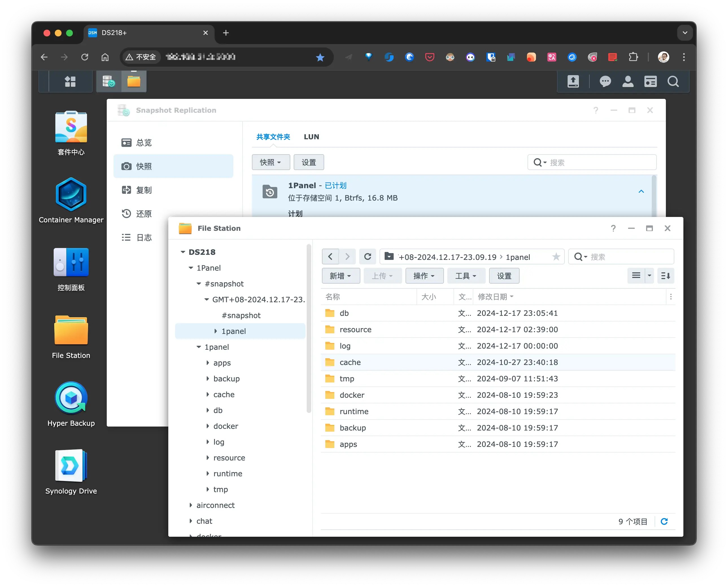Open the 操作 dropdown menu
The image size is (728, 587).
pyautogui.click(x=424, y=276)
